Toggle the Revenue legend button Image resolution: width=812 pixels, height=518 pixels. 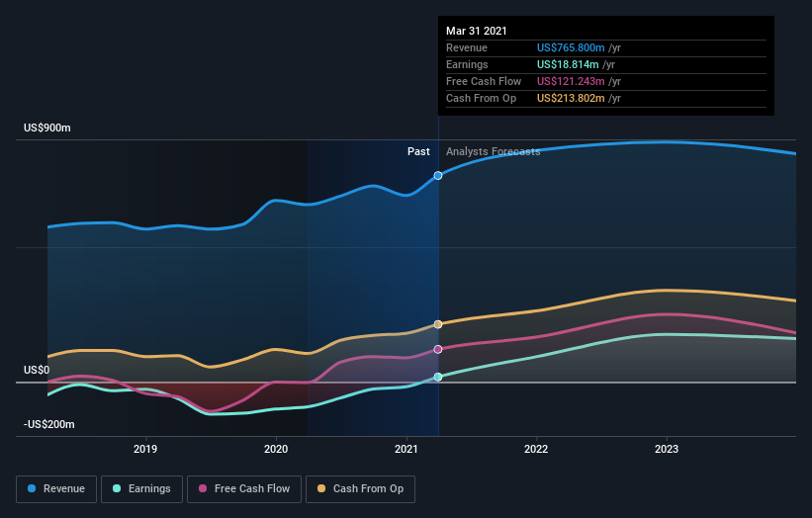tap(56, 489)
